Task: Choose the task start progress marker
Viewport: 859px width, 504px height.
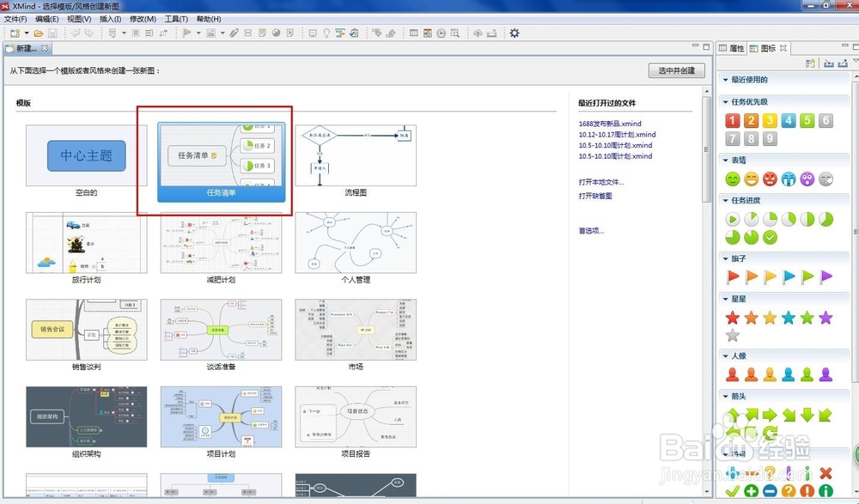Action: (x=733, y=219)
